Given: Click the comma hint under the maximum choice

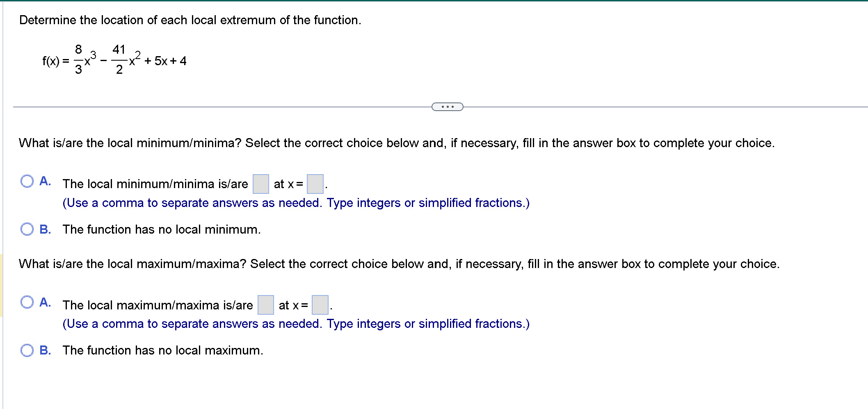Looking at the screenshot, I should click(296, 324).
